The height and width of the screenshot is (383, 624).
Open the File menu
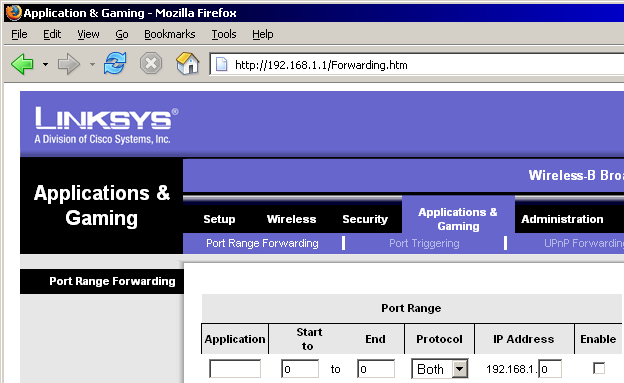coord(19,34)
